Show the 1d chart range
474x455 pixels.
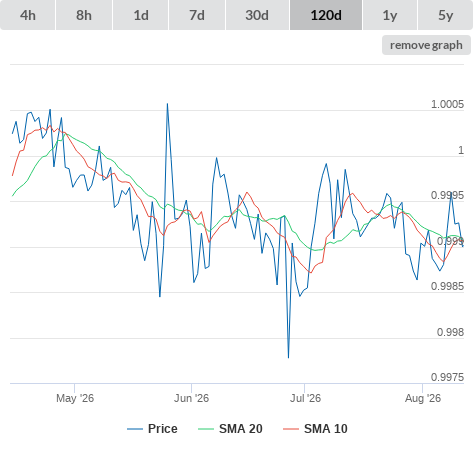pos(141,15)
